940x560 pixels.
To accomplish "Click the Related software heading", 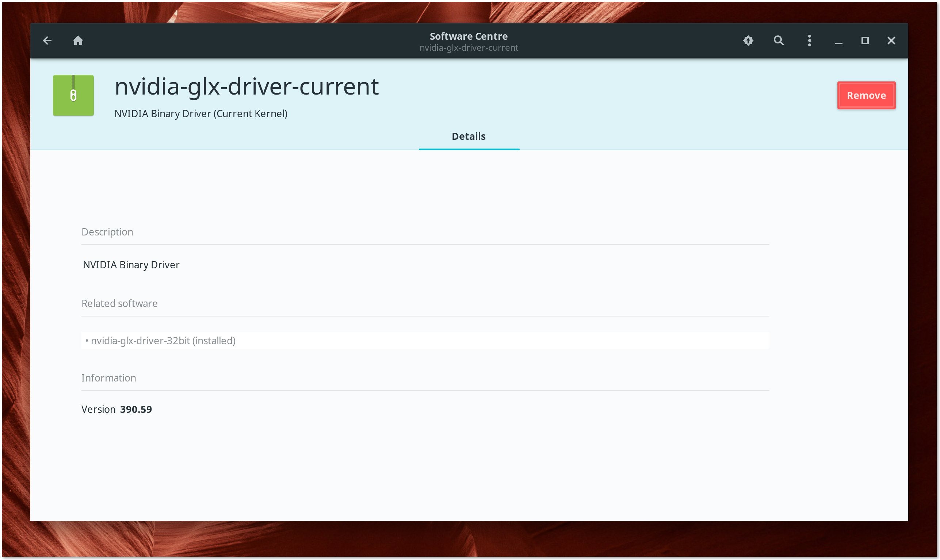I will pyautogui.click(x=119, y=303).
